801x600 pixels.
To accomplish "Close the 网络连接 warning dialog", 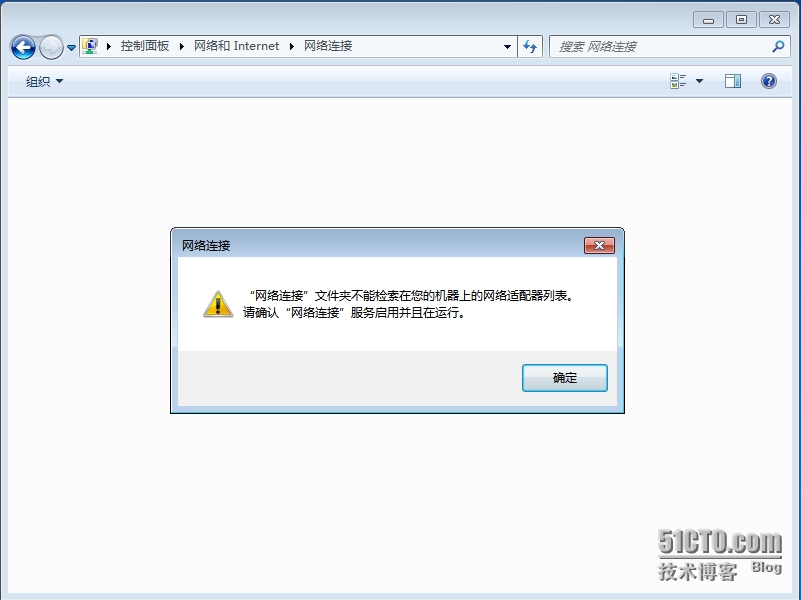I will click(599, 246).
